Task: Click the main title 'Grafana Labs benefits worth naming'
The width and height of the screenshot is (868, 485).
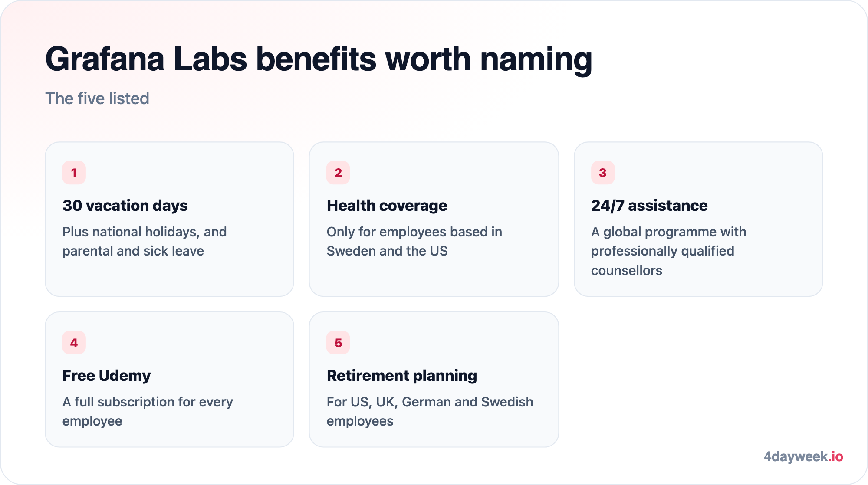Action: tap(319, 59)
